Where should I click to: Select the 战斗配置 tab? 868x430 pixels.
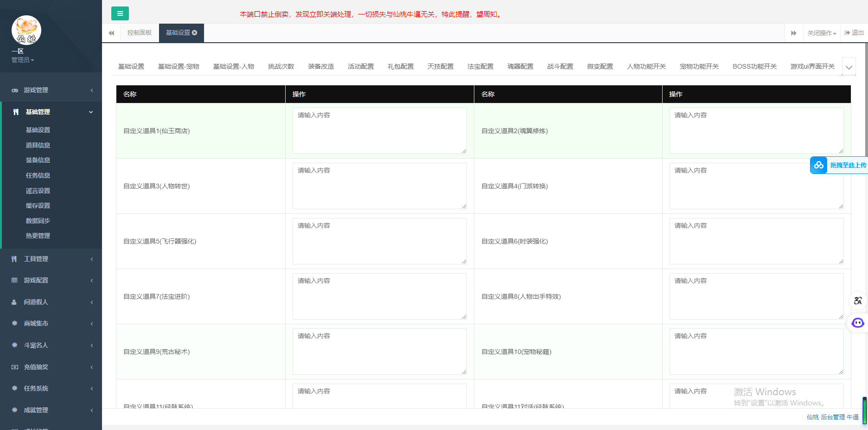[560, 66]
